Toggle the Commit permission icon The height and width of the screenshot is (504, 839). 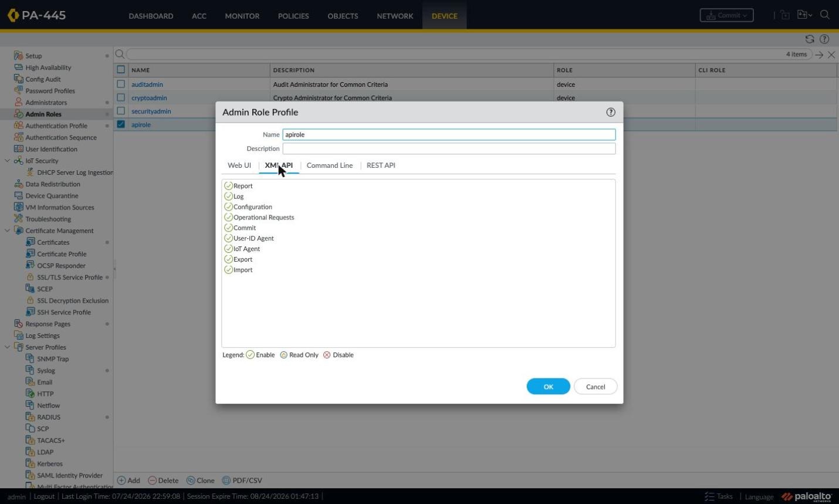229,228
